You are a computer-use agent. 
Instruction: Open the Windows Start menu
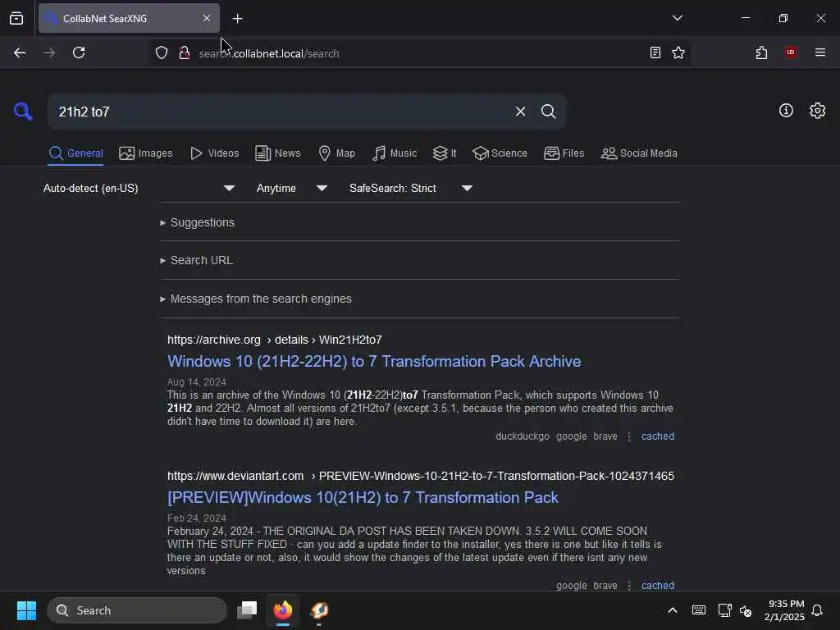click(26, 610)
